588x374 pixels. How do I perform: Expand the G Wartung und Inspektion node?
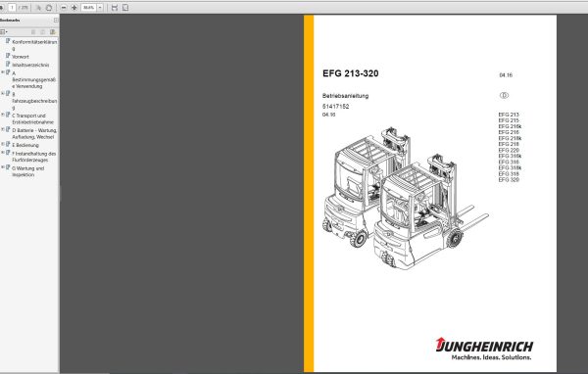point(3,167)
